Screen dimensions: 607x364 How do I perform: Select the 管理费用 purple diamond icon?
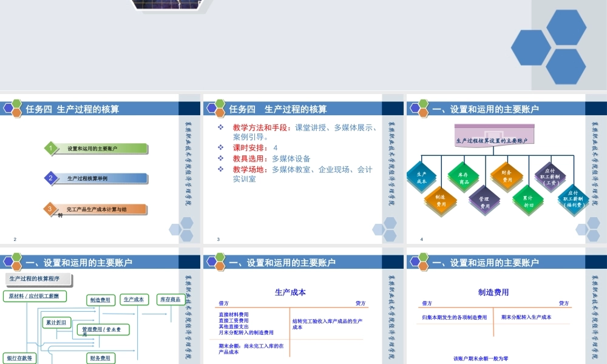click(484, 201)
